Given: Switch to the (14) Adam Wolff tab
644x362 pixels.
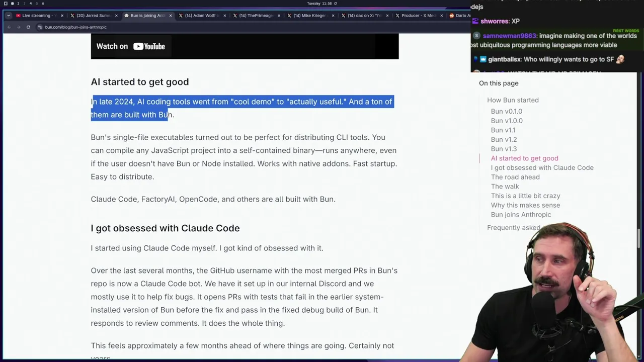Looking at the screenshot, I should (201, 16).
